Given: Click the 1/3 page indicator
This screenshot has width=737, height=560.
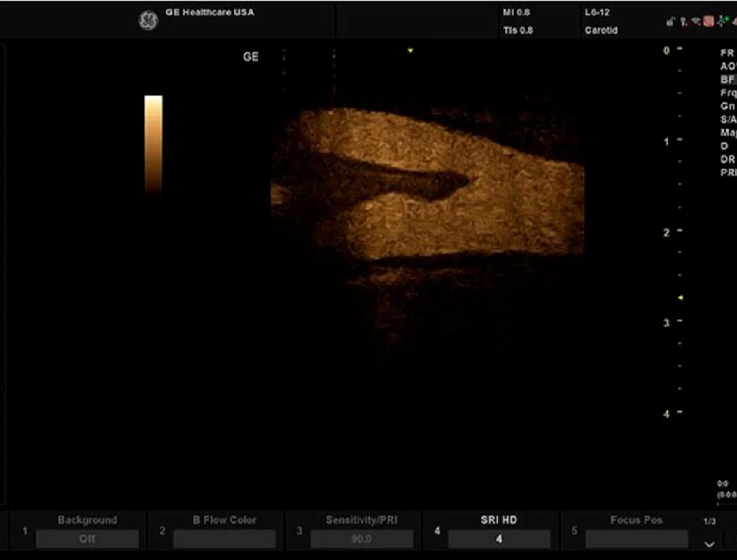Looking at the screenshot, I should (709, 522).
